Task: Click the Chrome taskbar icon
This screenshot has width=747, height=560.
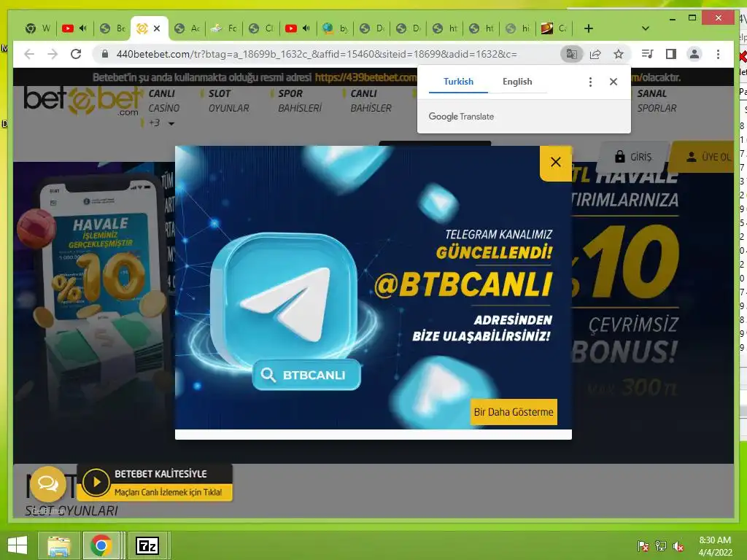Action: pos(101,545)
